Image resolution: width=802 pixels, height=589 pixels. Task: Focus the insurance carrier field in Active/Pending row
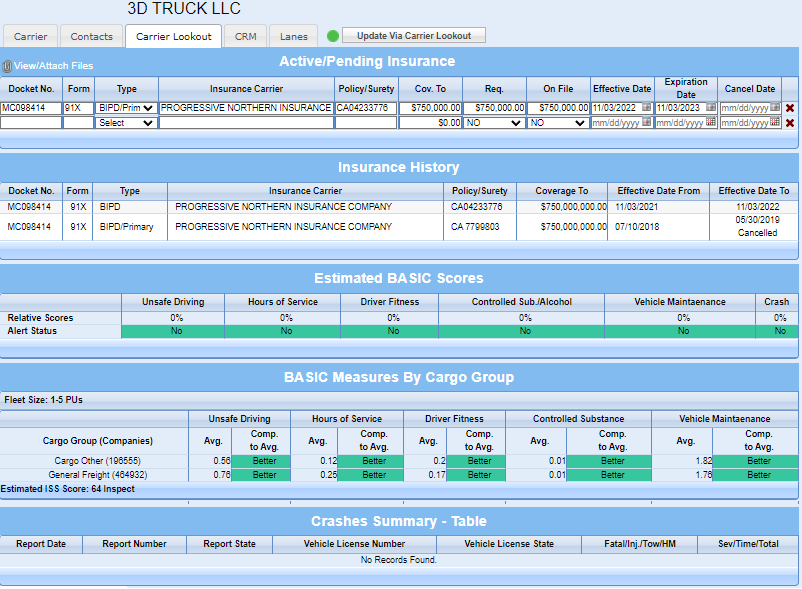coord(246,108)
